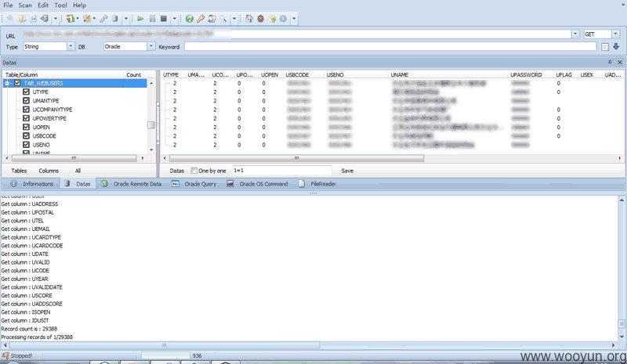
Task: Click the Datas button beside One by one
Action: [x=177, y=171]
